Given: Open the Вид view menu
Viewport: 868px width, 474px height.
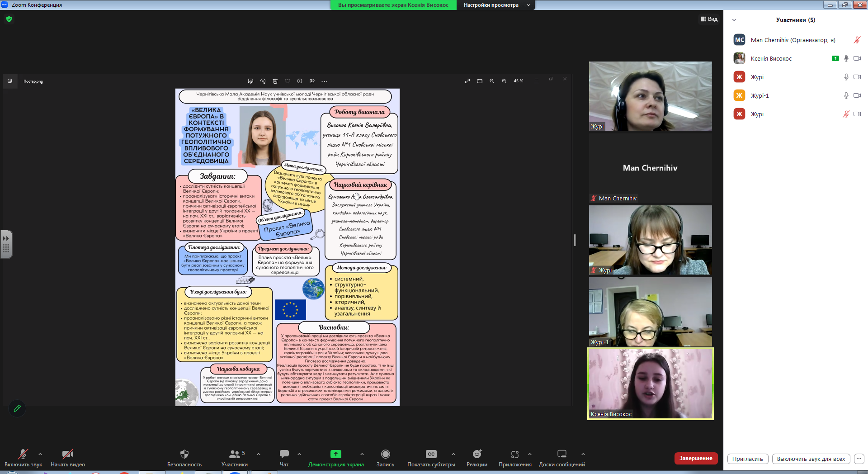Looking at the screenshot, I should pos(709,19).
